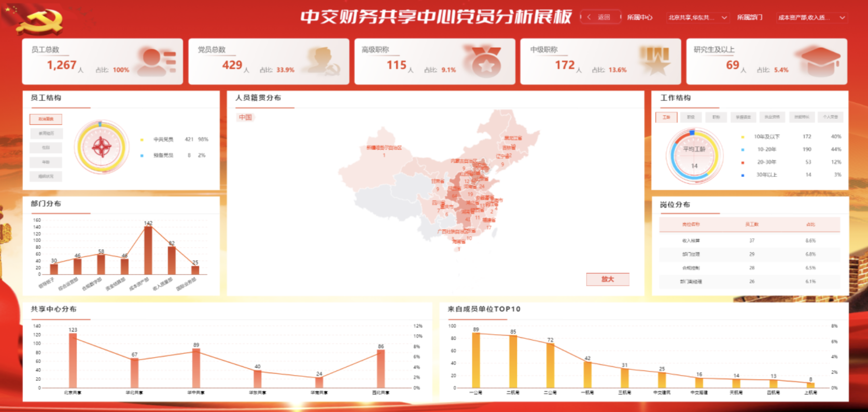
Task: Select the 婚姻状况 tab in 员工结构
Action: click(46, 176)
